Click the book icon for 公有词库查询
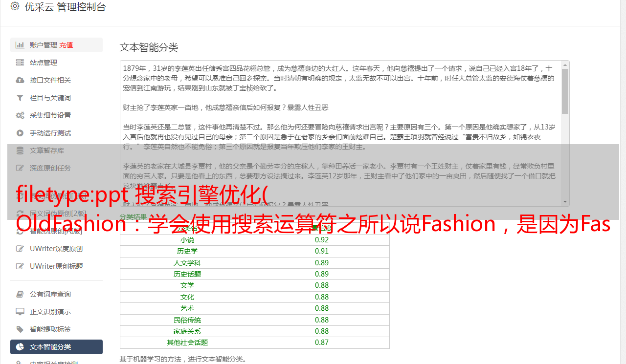The height and width of the screenshot is (364, 626). [x=20, y=294]
